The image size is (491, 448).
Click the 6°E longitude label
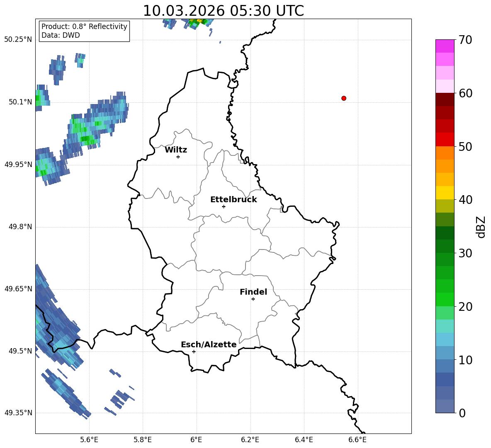coord(196,440)
